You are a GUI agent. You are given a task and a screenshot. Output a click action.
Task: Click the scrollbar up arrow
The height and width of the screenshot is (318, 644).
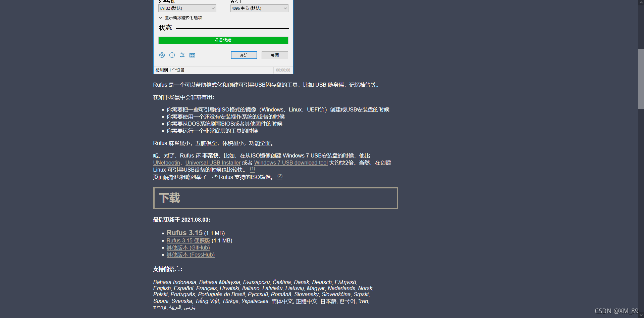tap(641, 3)
